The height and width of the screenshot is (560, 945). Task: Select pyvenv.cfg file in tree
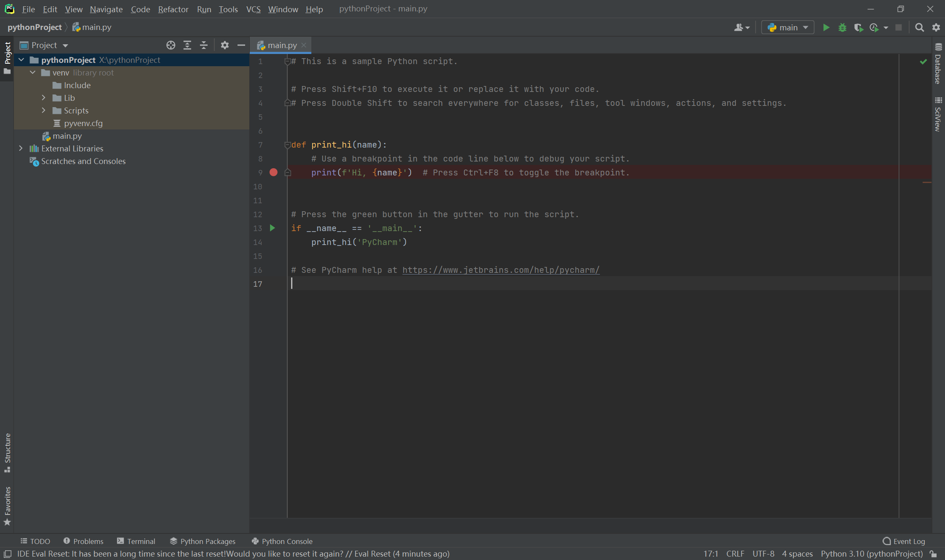tap(83, 123)
